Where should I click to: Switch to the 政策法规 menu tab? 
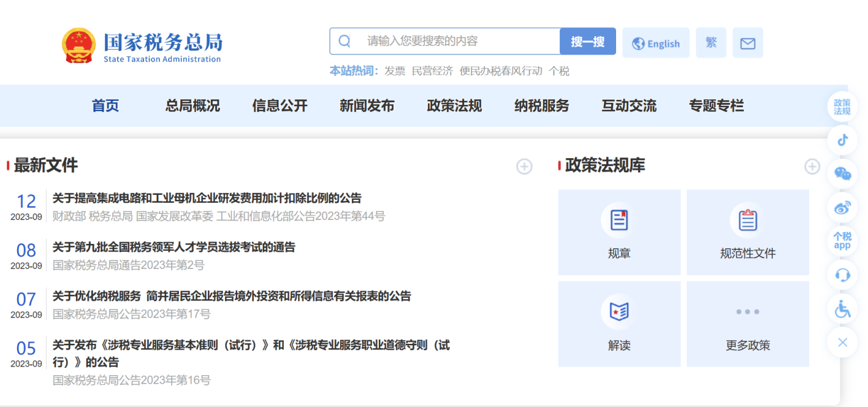click(x=454, y=105)
